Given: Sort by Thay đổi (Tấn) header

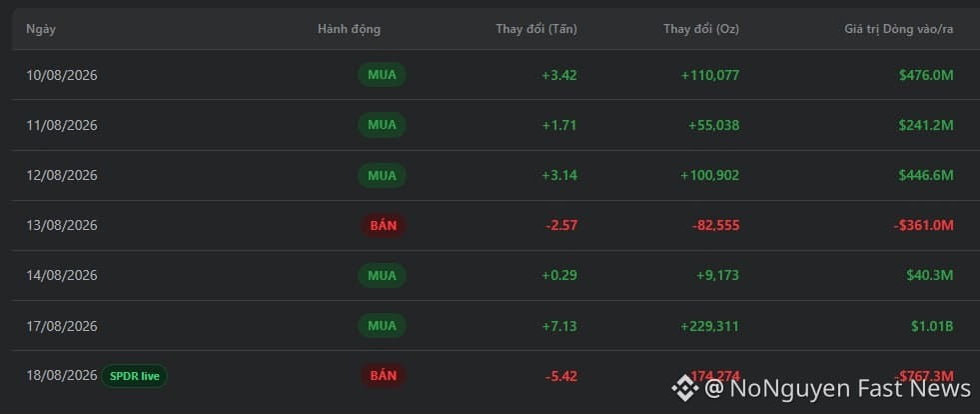Looking at the screenshot, I should tap(536, 29).
